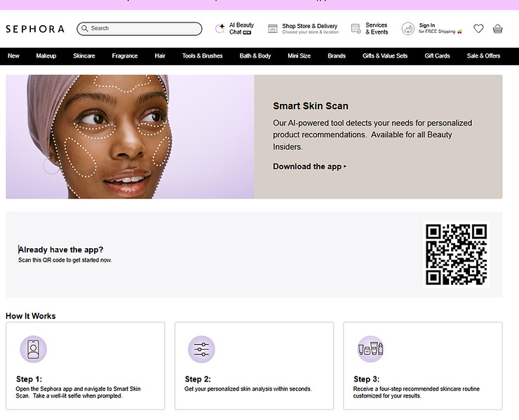Select Tools & Brushes in navigation bar
Screen dimensions: 519x420
[202, 56]
